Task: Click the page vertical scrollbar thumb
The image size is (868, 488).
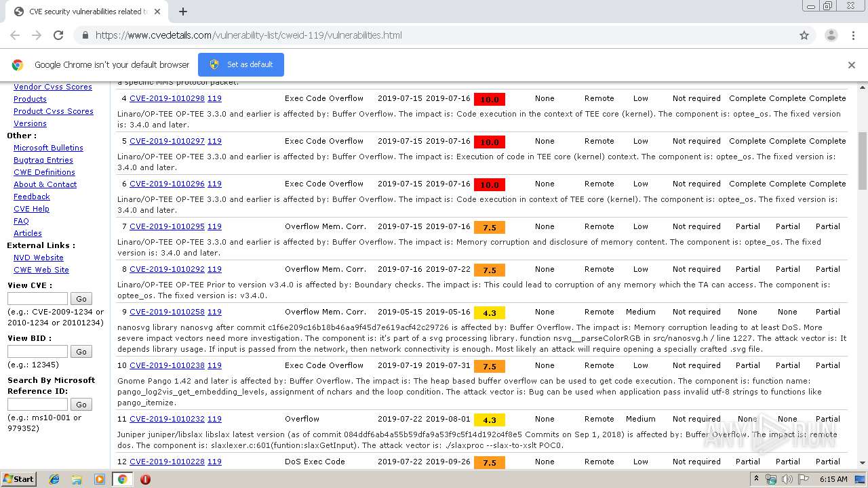Action: [x=863, y=161]
